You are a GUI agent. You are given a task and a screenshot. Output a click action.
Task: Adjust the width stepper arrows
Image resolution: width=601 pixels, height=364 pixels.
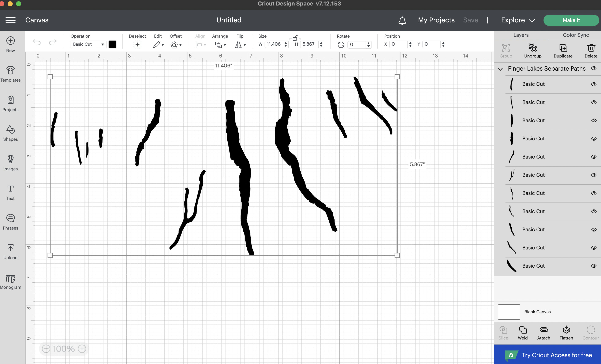tap(286, 44)
